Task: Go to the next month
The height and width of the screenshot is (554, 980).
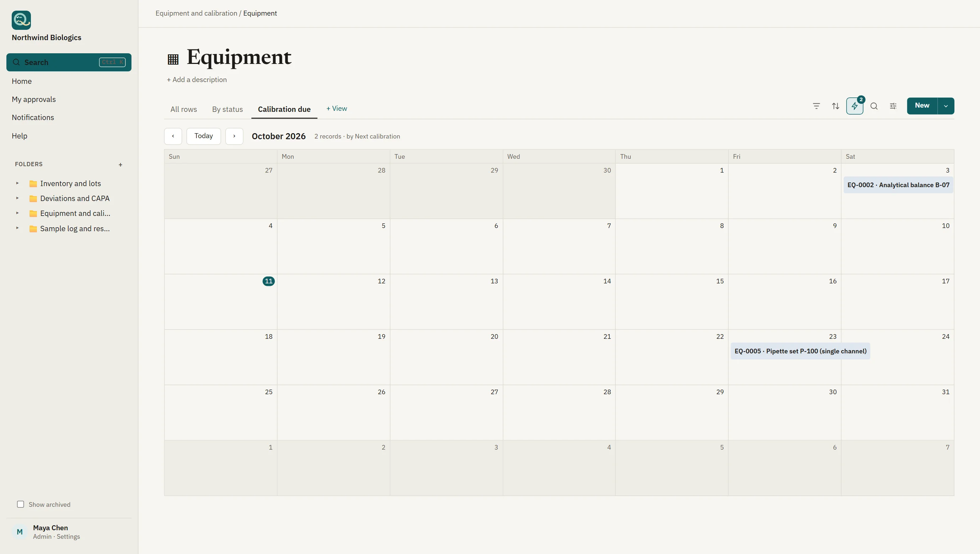Action: 234,136
